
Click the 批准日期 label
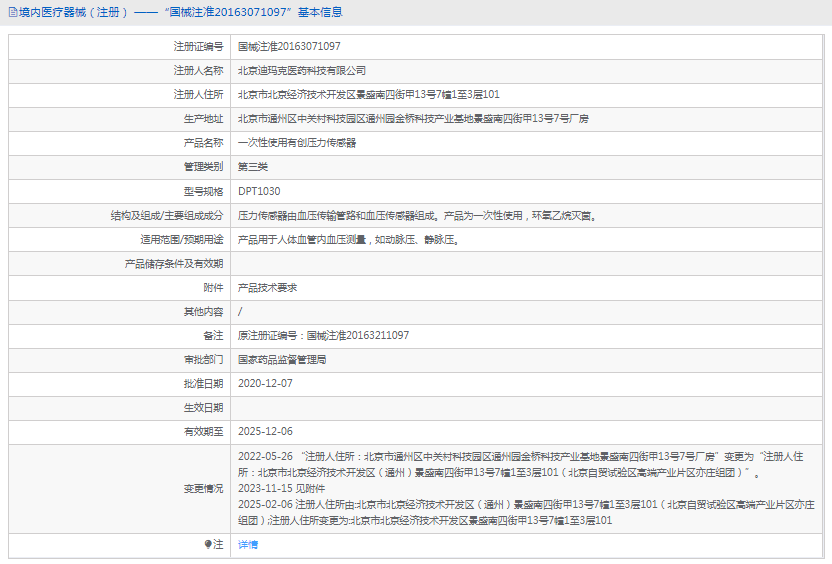click(x=204, y=384)
